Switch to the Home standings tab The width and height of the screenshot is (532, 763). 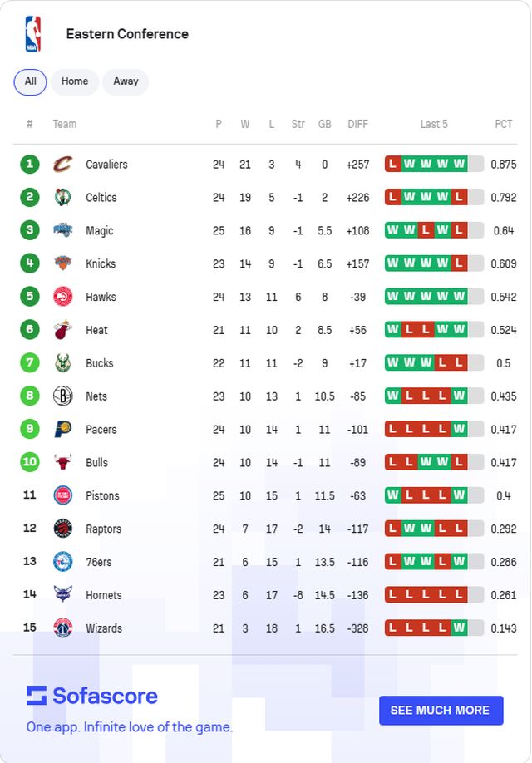(75, 81)
